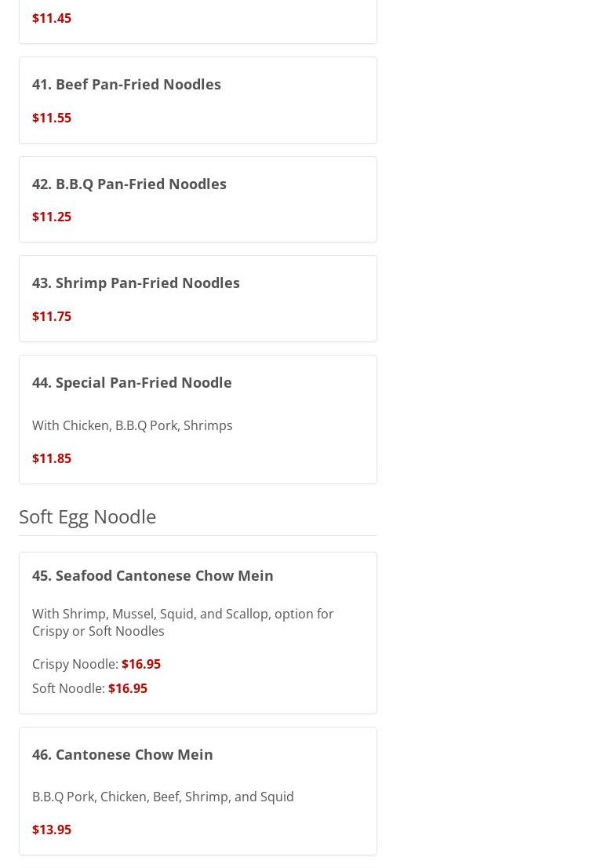Click the $11.75 shrimp noodles price

[x=52, y=316]
